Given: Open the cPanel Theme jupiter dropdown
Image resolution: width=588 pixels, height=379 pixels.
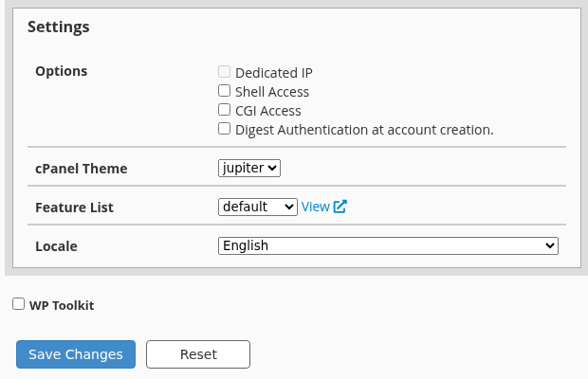Looking at the screenshot, I should point(249,168).
